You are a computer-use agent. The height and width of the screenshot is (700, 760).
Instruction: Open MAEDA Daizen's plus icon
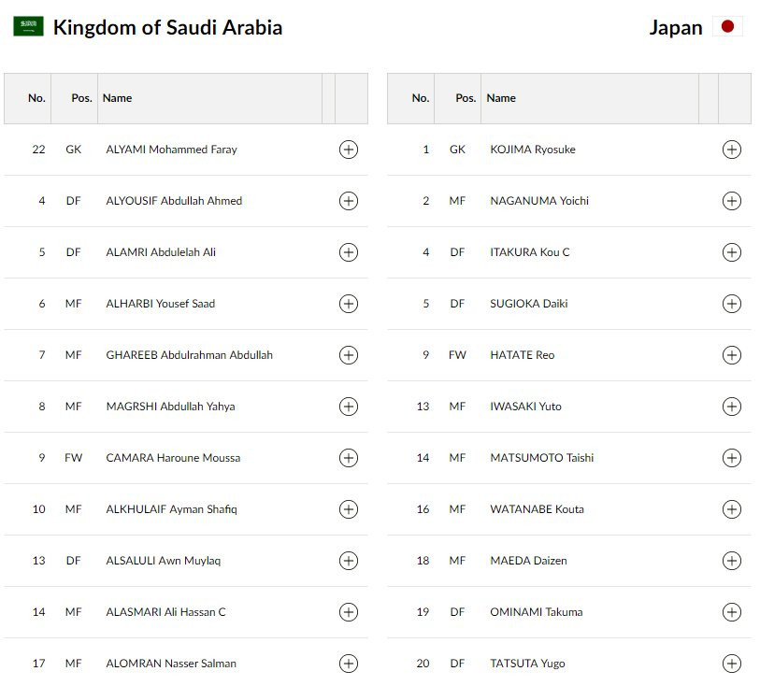click(x=731, y=561)
